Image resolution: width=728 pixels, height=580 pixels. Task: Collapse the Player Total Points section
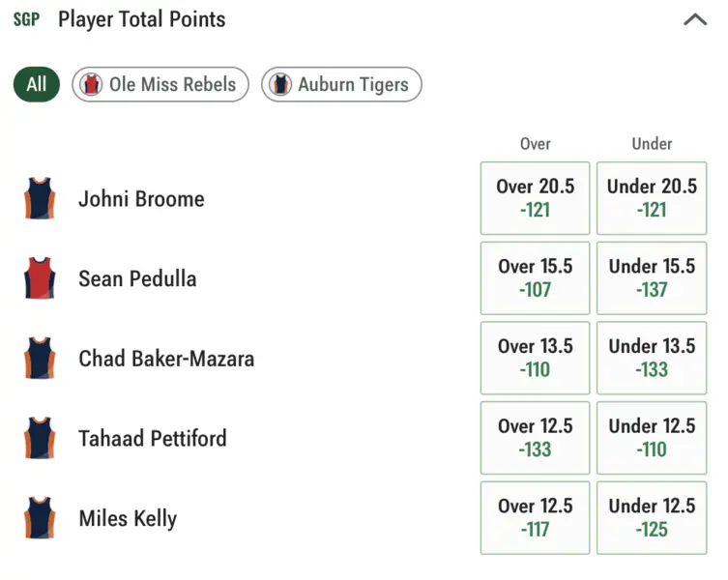(x=695, y=20)
